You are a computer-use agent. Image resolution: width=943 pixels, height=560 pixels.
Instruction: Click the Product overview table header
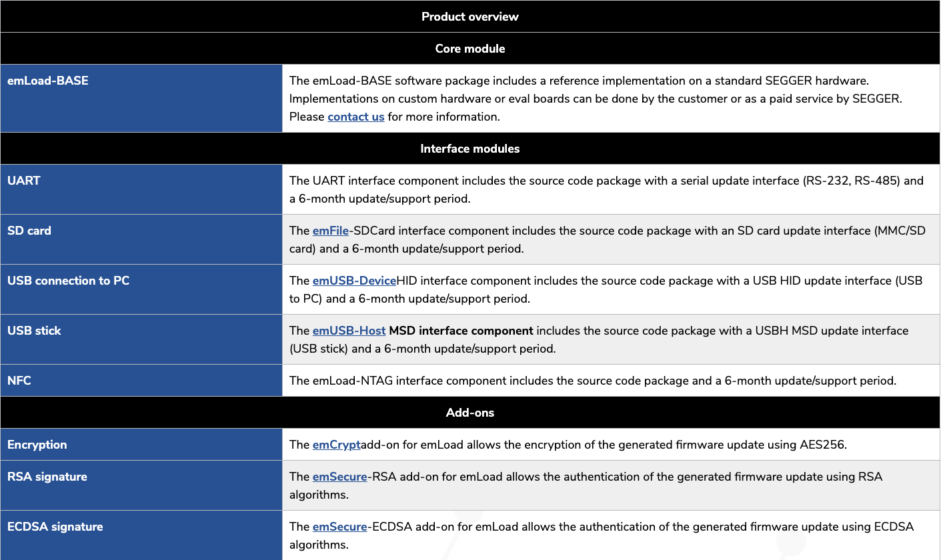[470, 17]
